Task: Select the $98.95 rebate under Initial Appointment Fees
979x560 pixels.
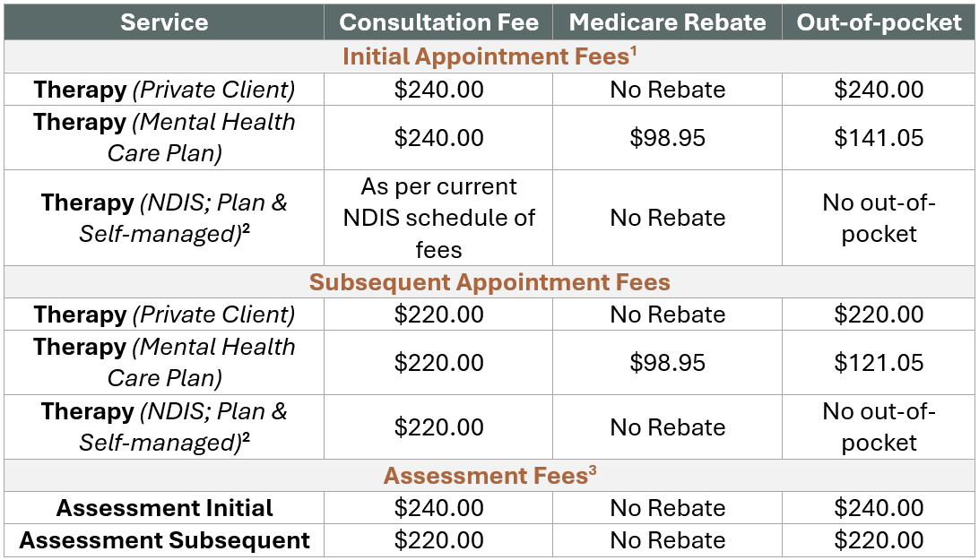Action: click(x=667, y=138)
